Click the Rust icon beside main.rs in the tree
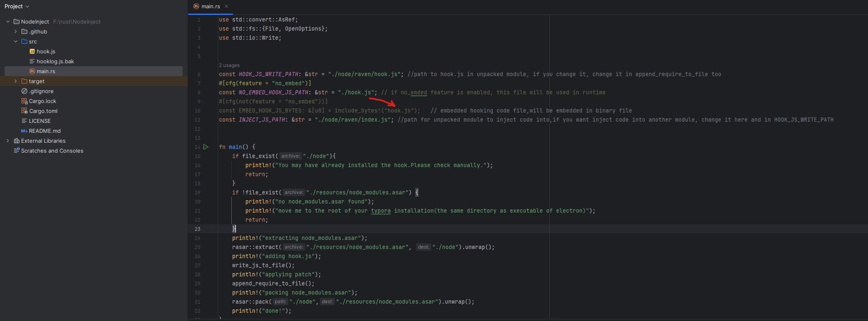The width and height of the screenshot is (868, 321). 32,71
